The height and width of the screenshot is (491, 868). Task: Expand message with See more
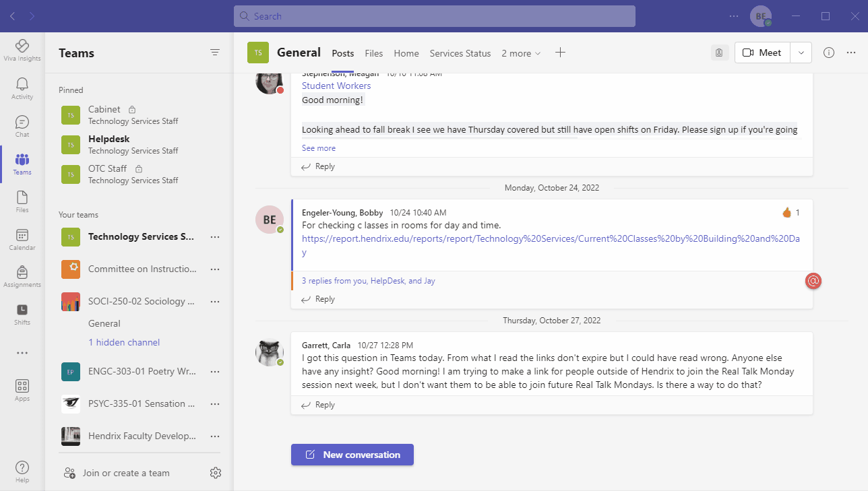318,148
